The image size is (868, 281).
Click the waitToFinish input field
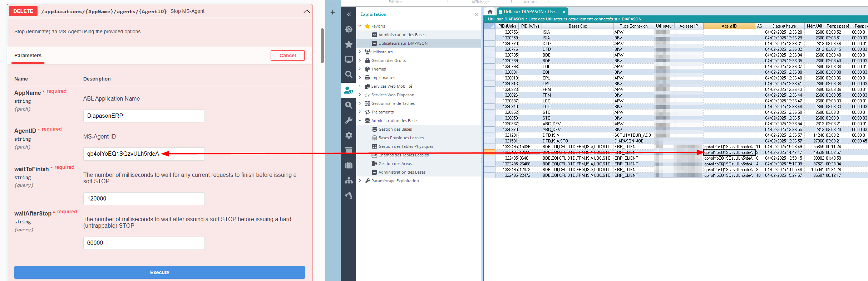pos(144,199)
